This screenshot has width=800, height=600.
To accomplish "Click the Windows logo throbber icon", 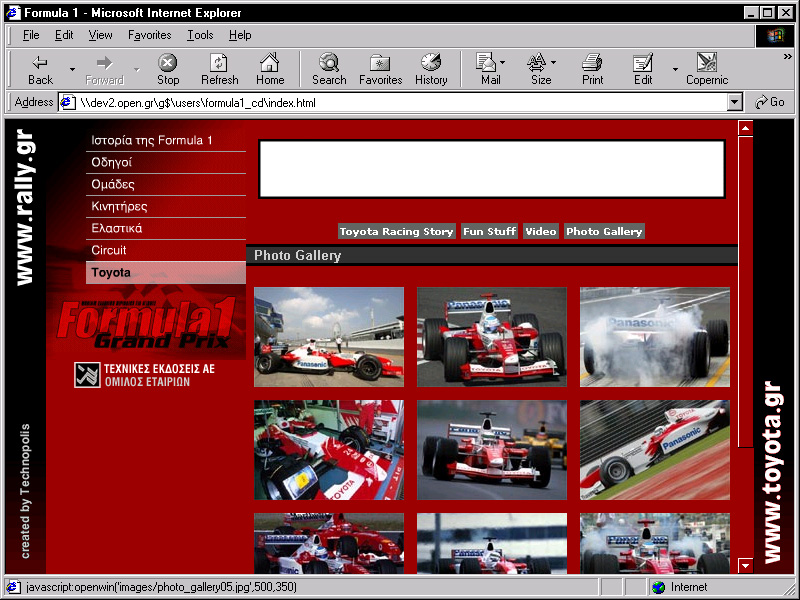I will pos(774,35).
